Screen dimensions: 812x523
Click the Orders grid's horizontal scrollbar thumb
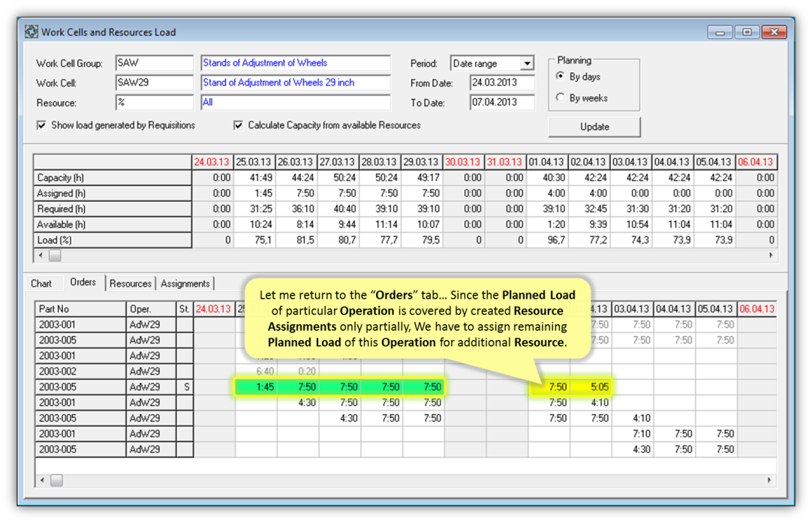pos(56,480)
